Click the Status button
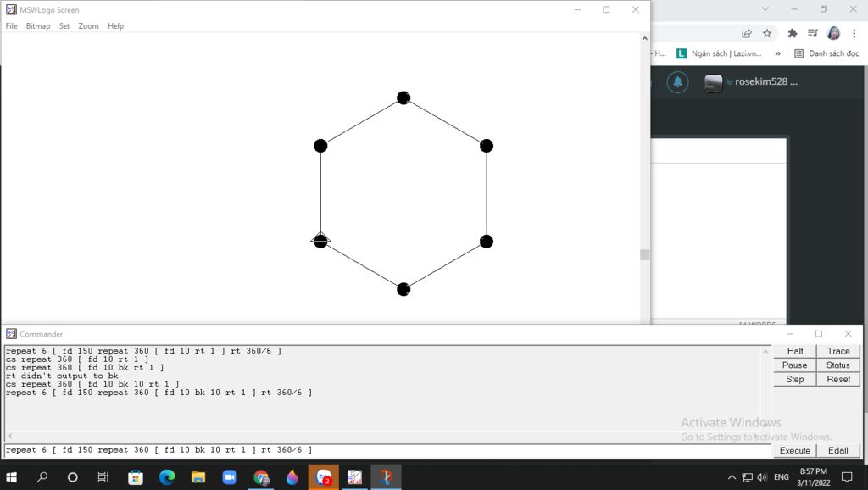The width and height of the screenshot is (868, 490). point(838,365)
